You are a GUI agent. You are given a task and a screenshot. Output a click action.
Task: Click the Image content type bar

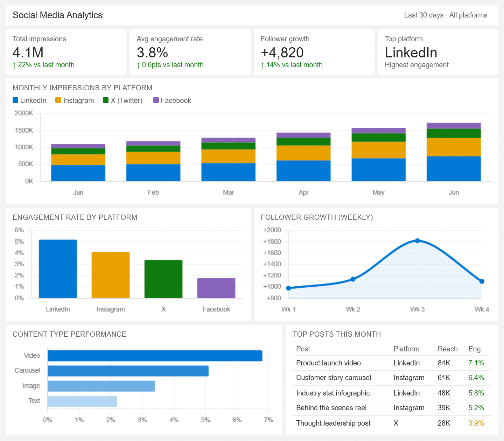pyautogui.click(x=101, y=386)
